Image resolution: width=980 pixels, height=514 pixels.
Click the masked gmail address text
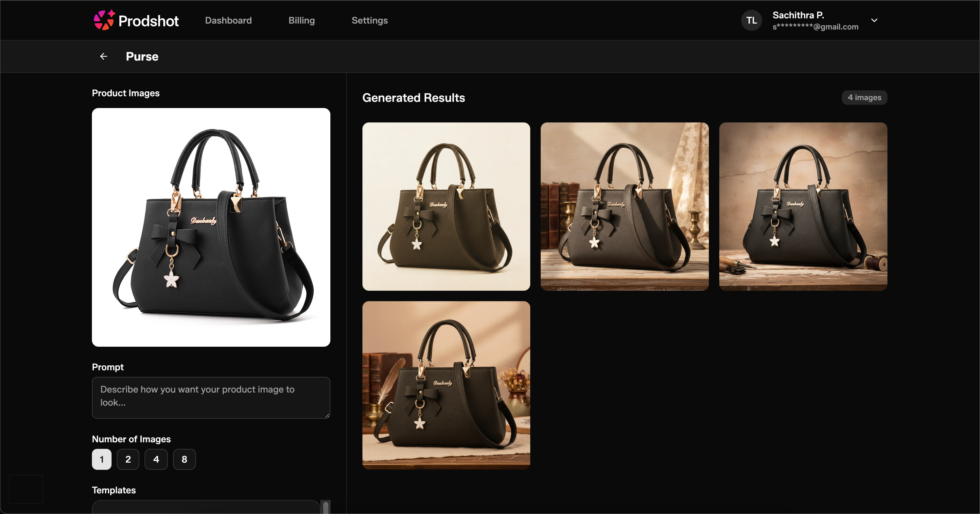pyautogui.click(x=815, y=27)
